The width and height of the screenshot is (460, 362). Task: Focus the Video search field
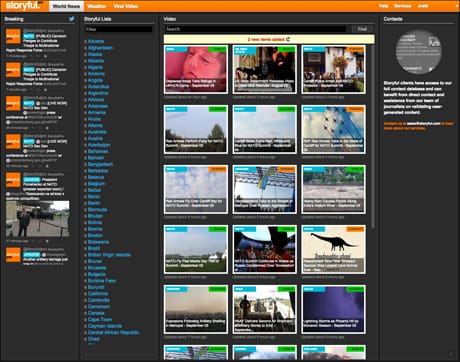(256, 29)
